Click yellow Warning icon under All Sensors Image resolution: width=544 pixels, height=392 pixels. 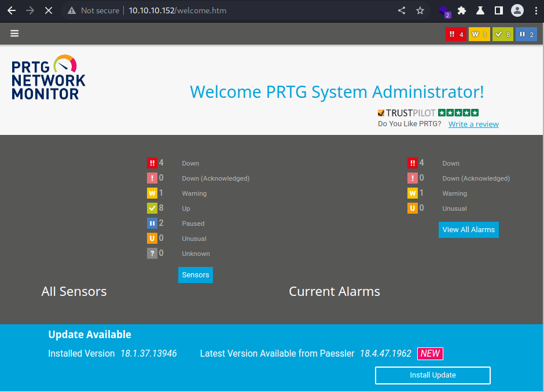click(152, 193)
